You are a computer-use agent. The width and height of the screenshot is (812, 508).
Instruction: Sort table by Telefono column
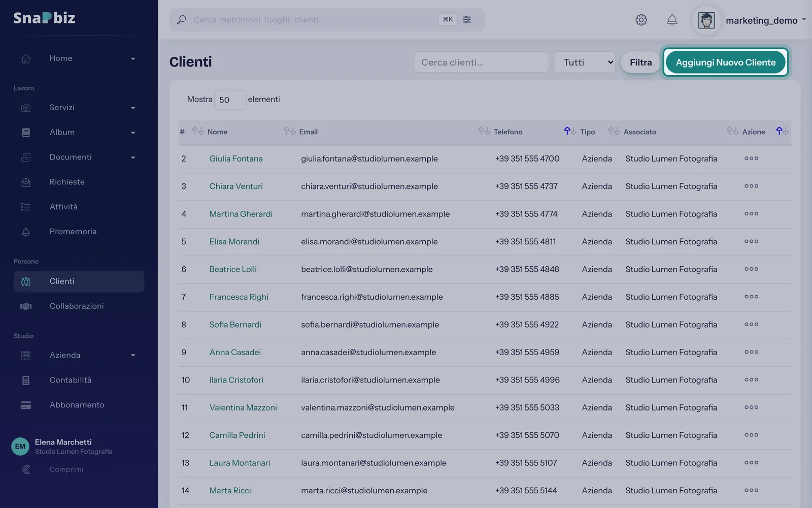(x=508, y=132)
